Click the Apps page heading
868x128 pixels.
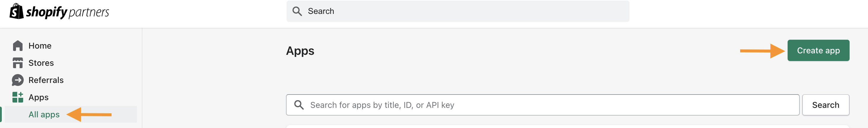[x=300, y=51]
